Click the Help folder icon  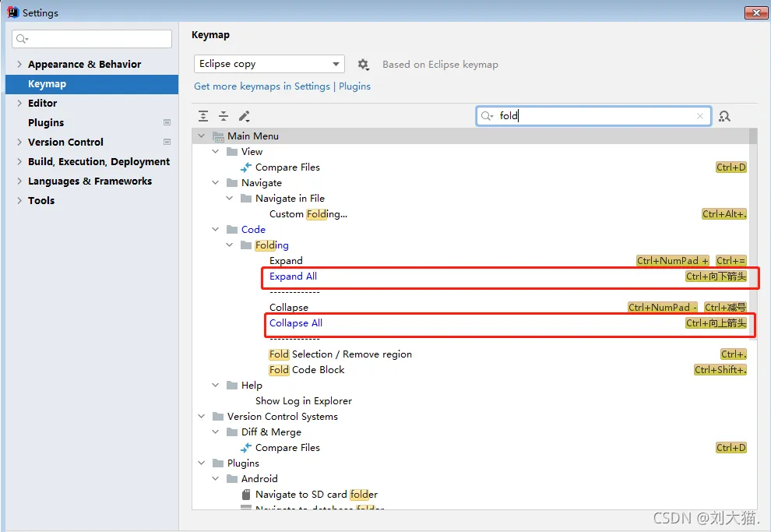point(232,385)
